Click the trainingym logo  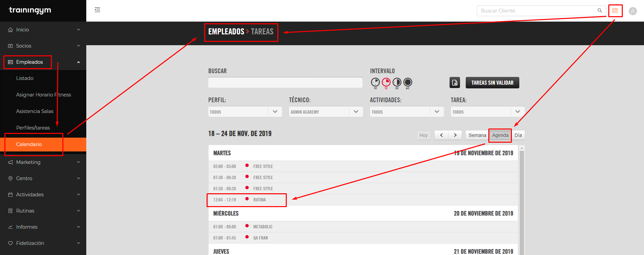(30, 10)
